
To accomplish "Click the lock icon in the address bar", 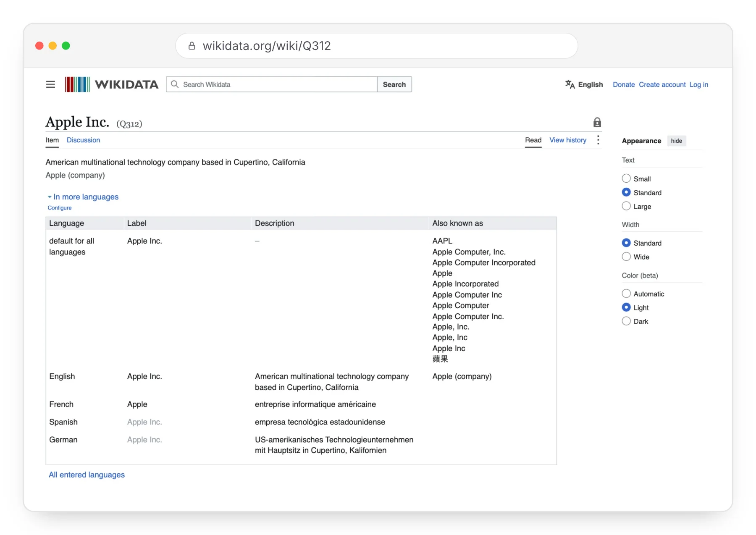I will pos(192,46).
